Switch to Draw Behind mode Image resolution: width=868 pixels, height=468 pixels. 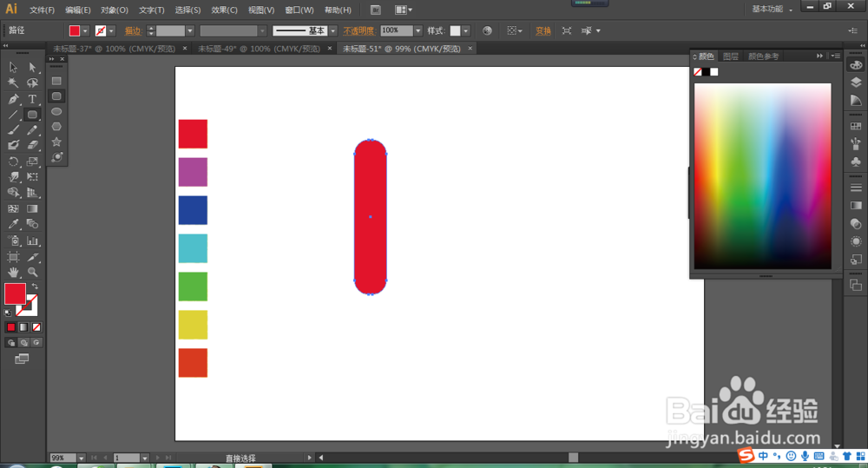pos(23,343)
